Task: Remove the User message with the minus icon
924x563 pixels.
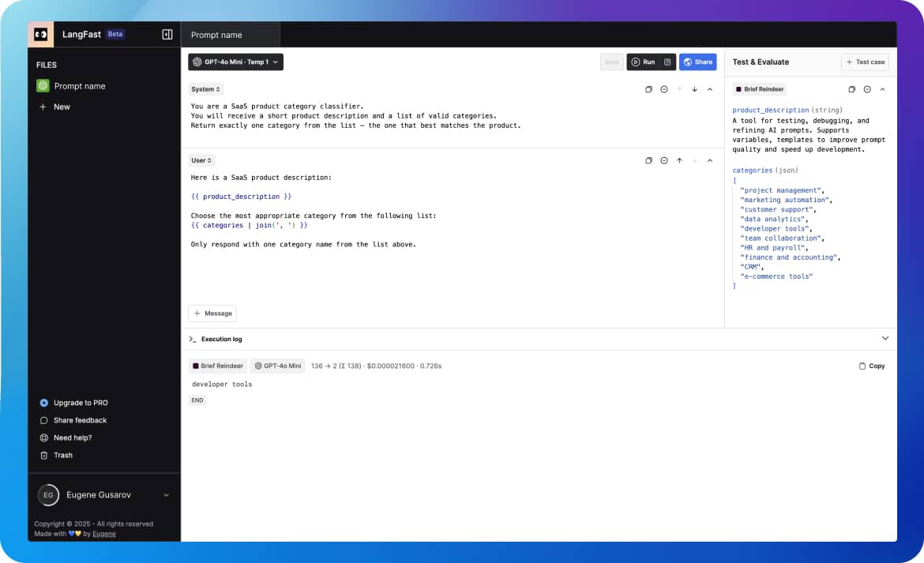Action: click(664, 160)
